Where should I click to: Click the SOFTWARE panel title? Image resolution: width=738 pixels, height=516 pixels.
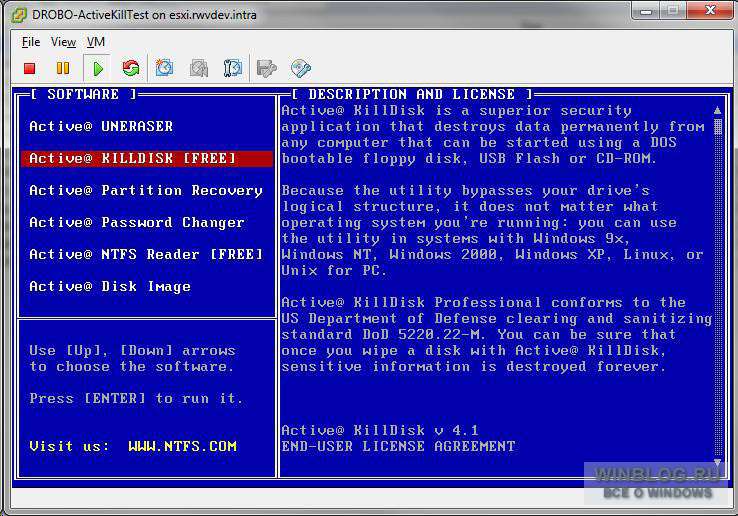(83, 94)
